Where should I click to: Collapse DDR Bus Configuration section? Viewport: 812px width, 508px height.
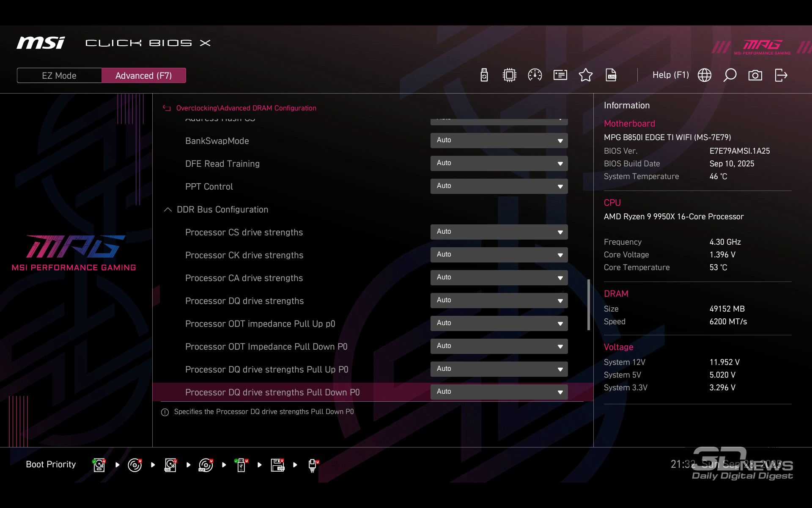(167, 210)
